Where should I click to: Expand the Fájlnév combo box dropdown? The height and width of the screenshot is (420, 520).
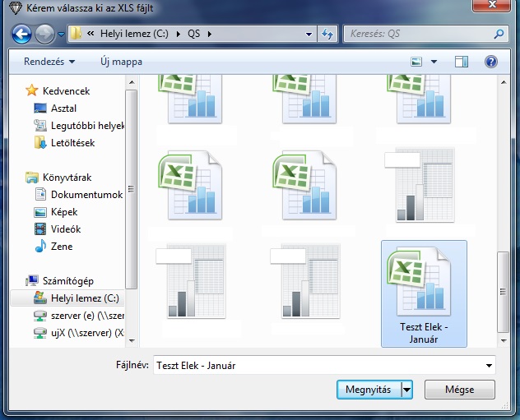click(x=490, y=365)
